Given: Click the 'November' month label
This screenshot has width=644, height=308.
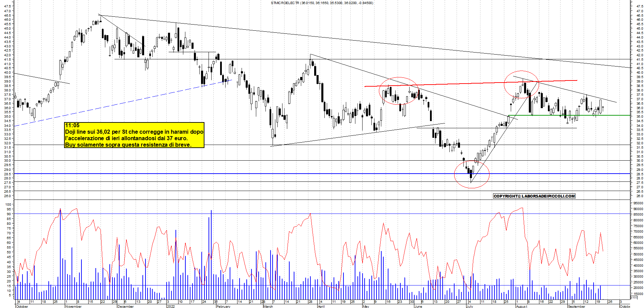Looking at the screenshot, I should pyautogui.click(x=73, y=306).
